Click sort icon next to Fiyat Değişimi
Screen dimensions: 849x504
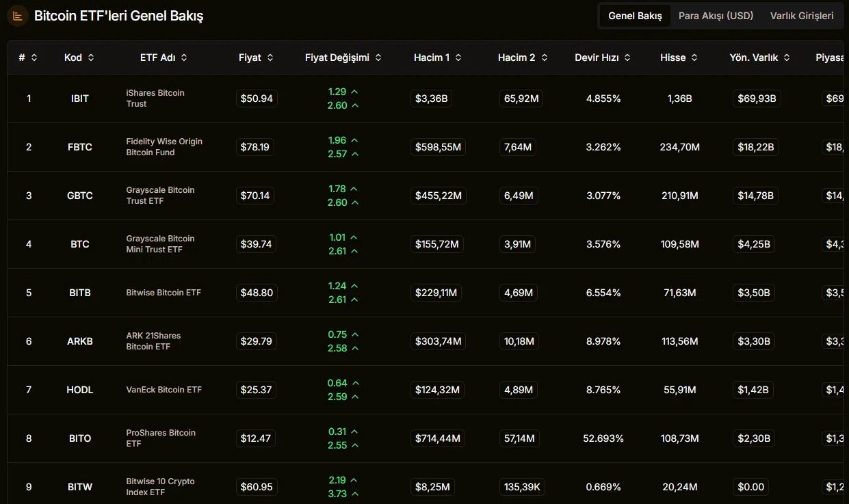click(378, 58)
